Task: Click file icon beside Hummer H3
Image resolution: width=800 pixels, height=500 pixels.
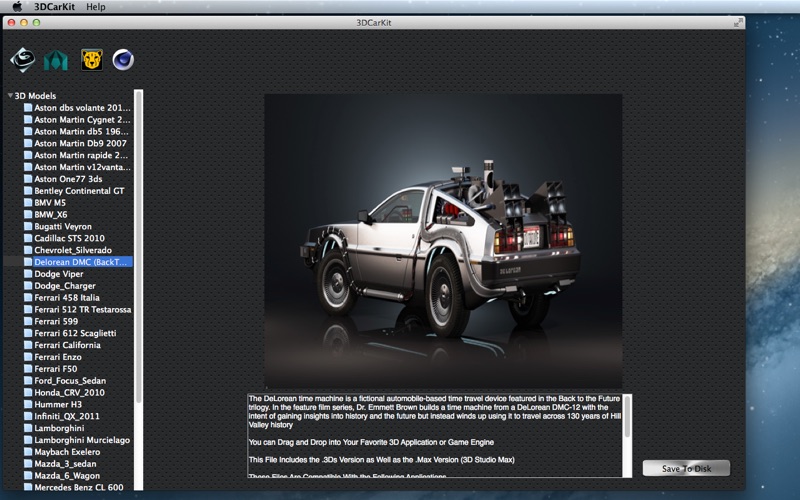Action: [28, 404]
